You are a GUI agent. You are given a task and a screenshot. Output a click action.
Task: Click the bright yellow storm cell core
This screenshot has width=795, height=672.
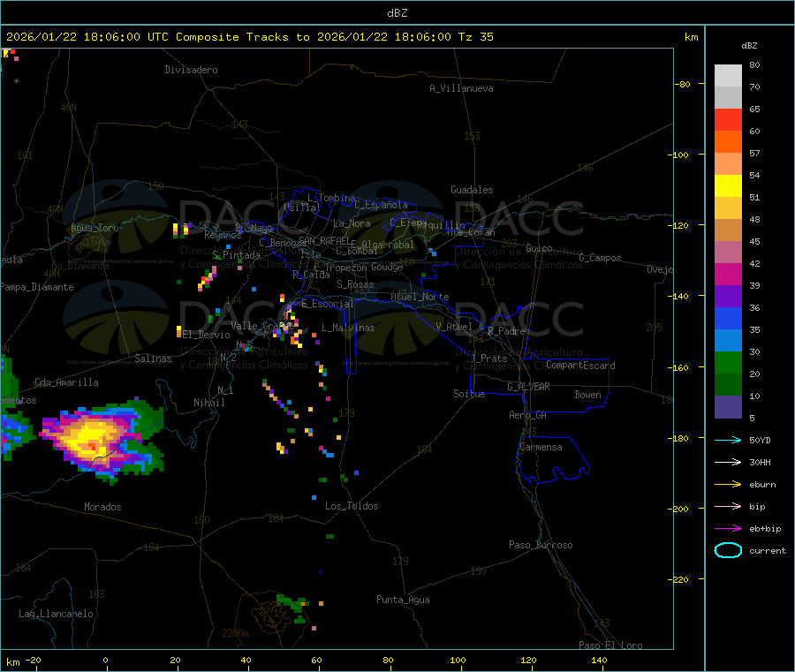tap(91, 438)
